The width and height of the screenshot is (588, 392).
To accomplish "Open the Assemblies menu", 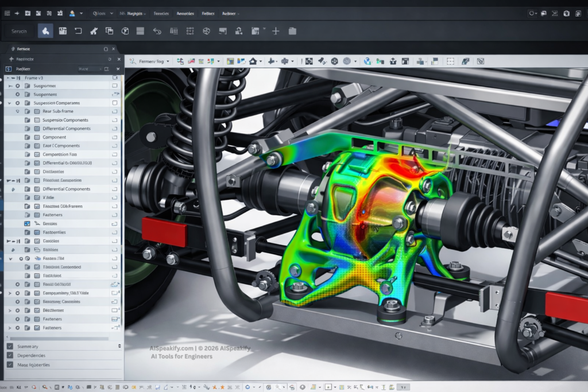I will [x=185, y=13].
